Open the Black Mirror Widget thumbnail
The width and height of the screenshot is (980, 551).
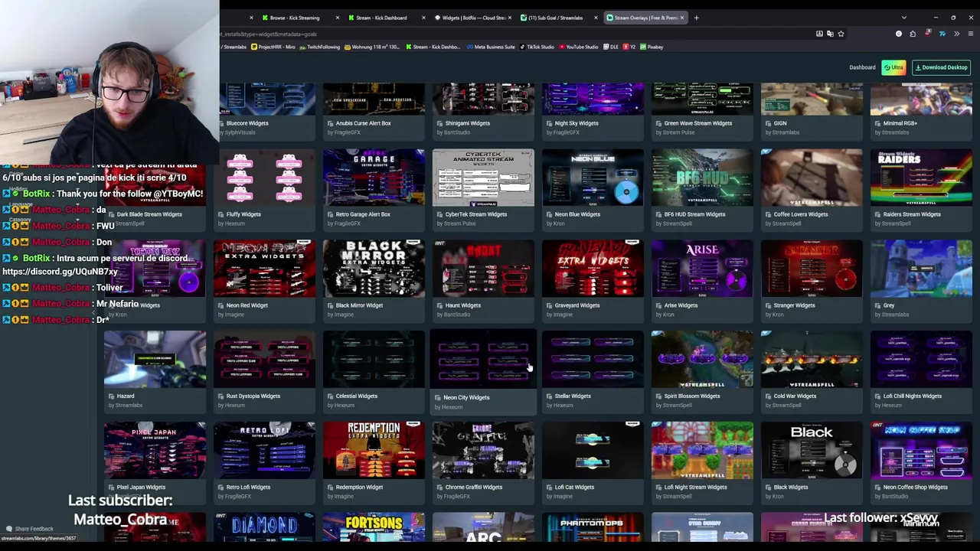point(374,269)
